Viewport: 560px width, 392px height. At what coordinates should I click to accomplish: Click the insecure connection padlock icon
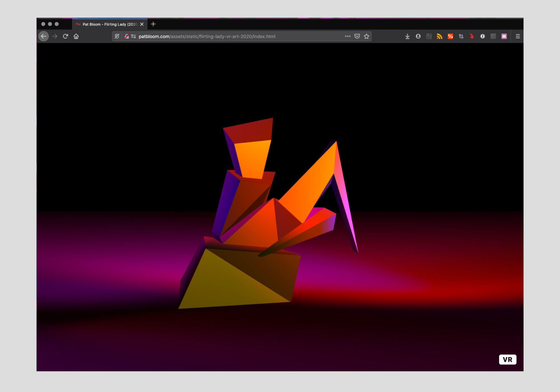(x=127, y=36)
